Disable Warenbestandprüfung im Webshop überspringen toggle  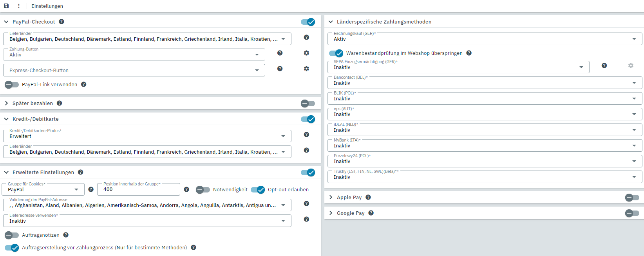point(336,53)
